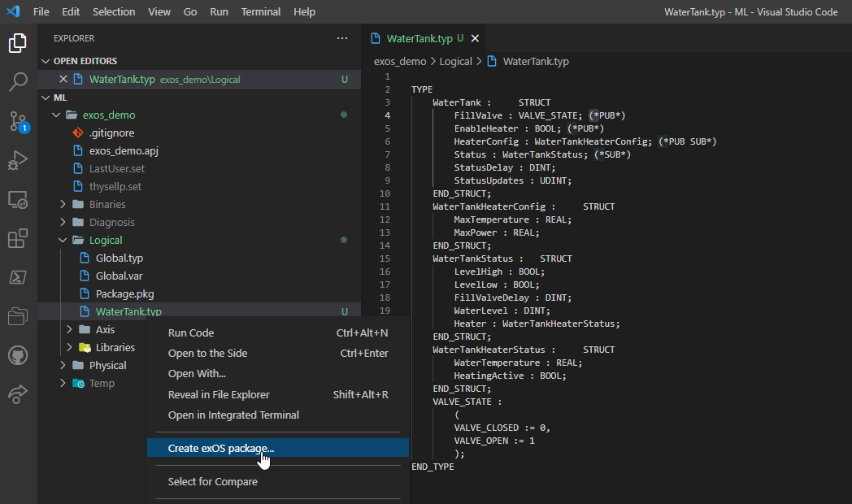Open the Explorer more actions ellipsis
The width and height of the screenshot is (852, 504).
point(341,38)
